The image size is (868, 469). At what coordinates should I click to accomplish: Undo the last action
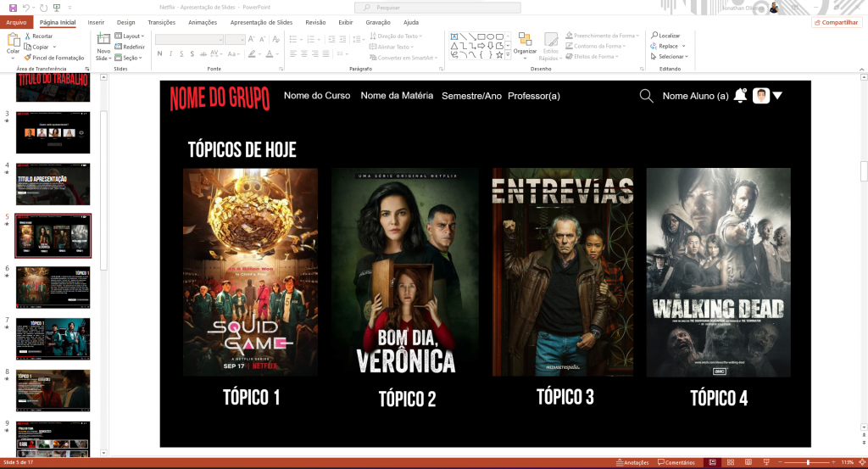[x=25, y=8]
